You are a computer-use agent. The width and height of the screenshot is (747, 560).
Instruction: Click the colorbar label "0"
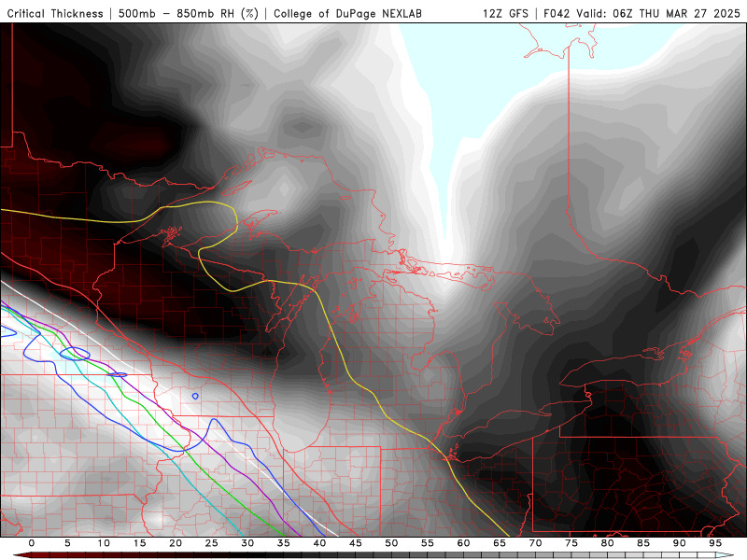[x=32, y=543]
